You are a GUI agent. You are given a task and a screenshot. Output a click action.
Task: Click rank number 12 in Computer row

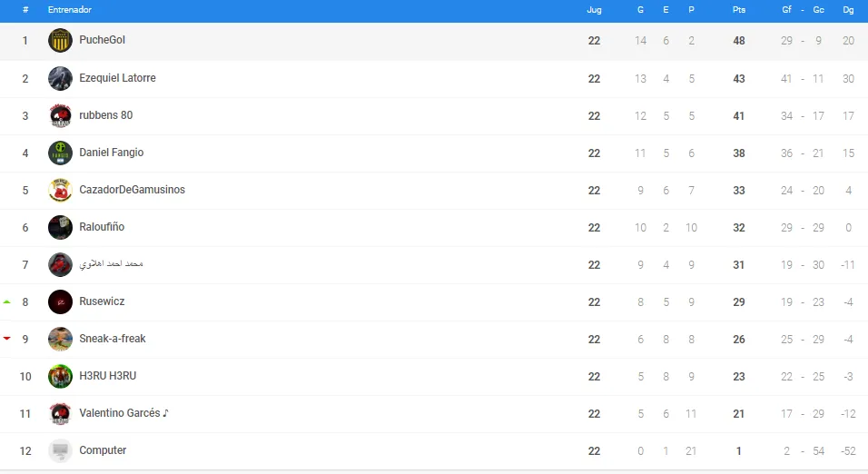tap(25, 450)
